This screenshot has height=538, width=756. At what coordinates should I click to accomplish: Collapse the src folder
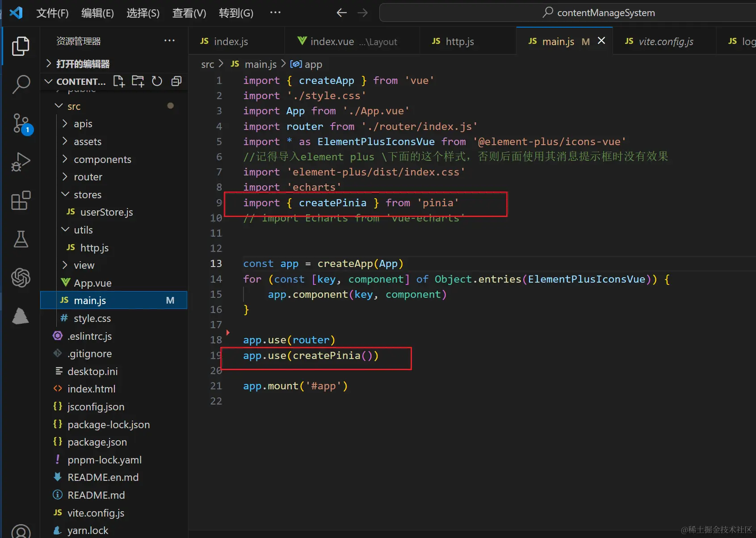59,106
